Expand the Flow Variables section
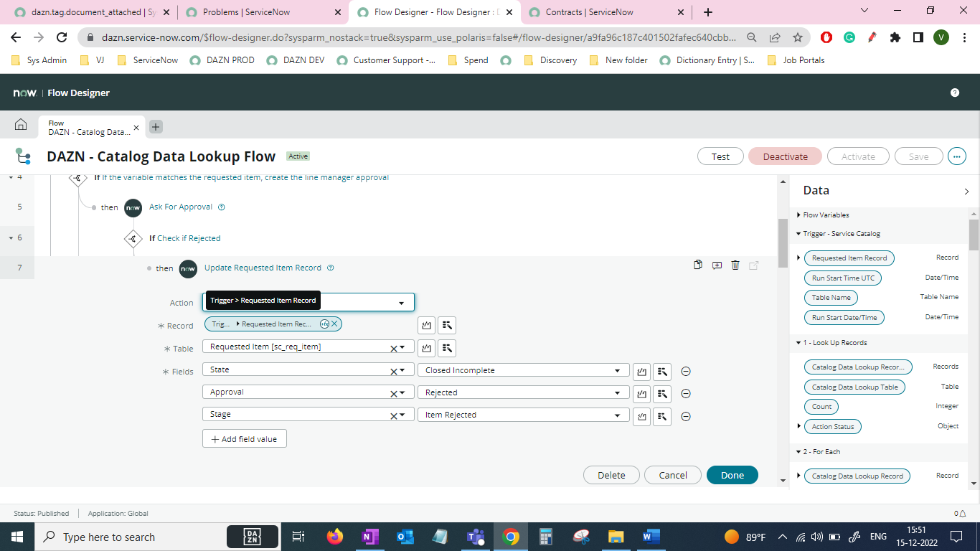Viewport: 980px width, 551px height. click(799, 215)
